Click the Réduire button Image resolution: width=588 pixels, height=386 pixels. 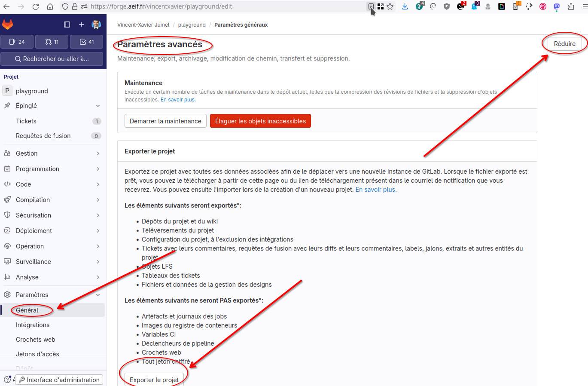coord(564,44)
